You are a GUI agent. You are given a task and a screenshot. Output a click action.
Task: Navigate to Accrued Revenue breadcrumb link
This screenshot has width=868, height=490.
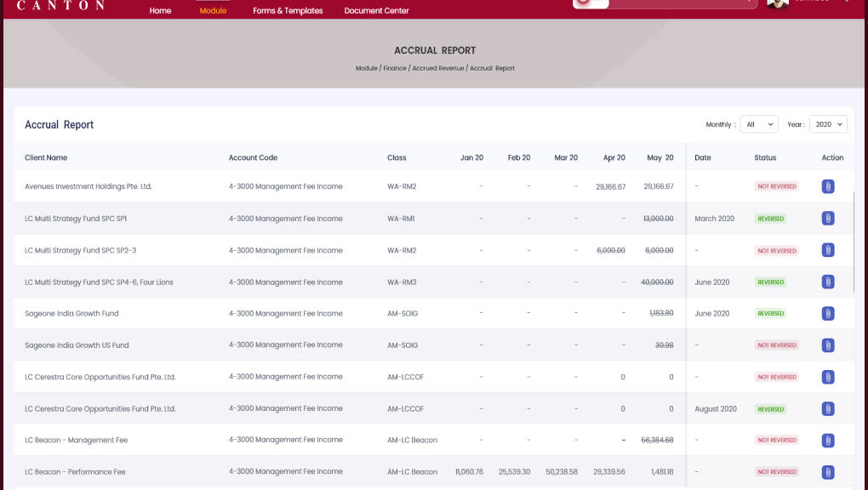point(438,68)
